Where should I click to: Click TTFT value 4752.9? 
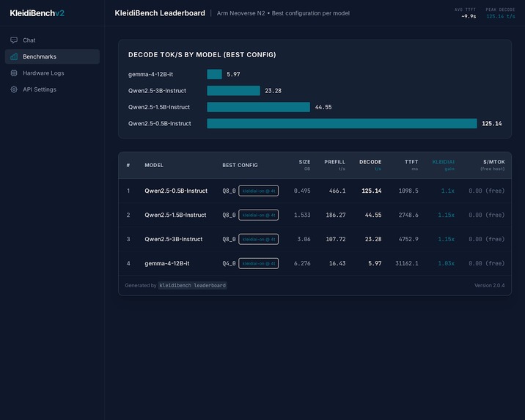coord(408,239)
